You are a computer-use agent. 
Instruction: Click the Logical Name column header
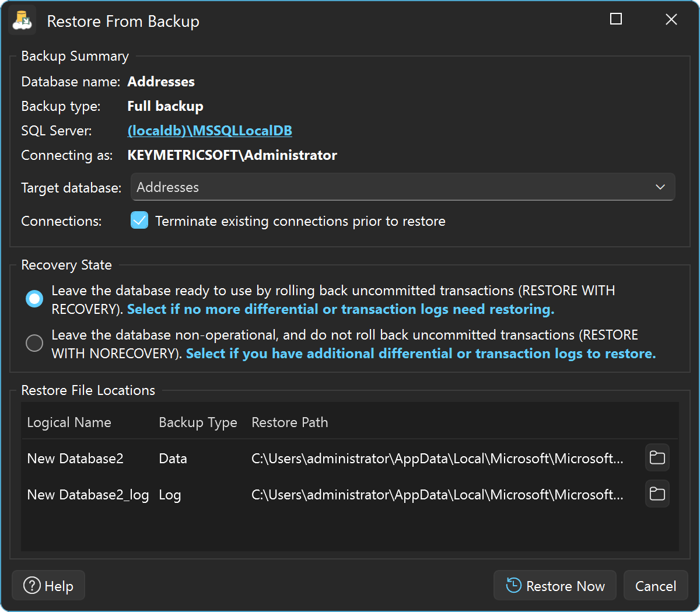point(69,422)
